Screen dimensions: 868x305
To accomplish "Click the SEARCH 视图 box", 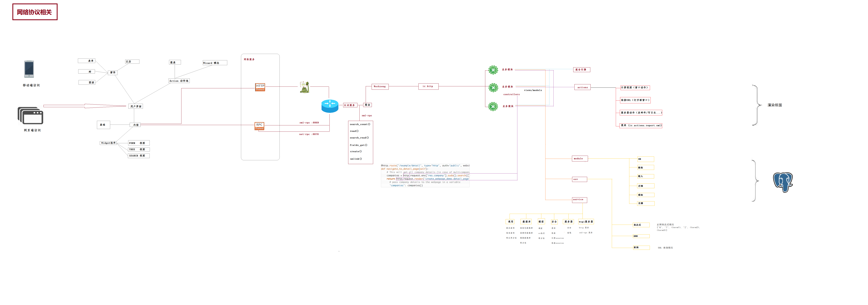I will coord(139,156).
